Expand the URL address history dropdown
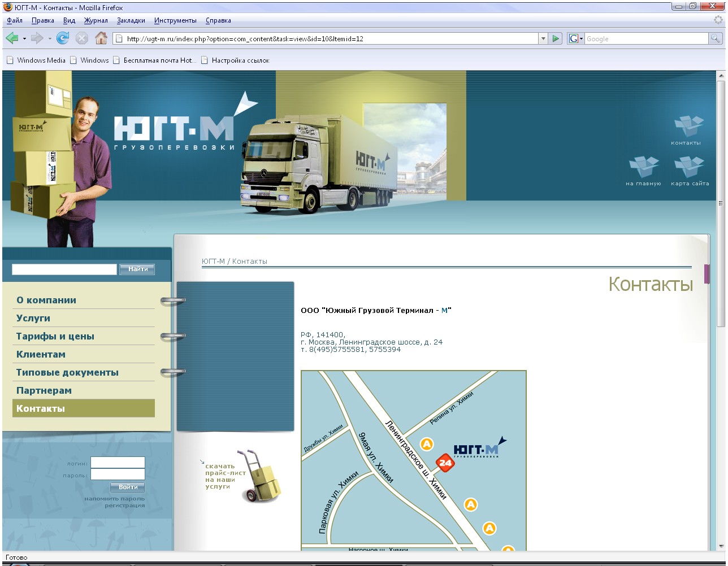This screenshot has height=566, width=728. pos(543,38)
